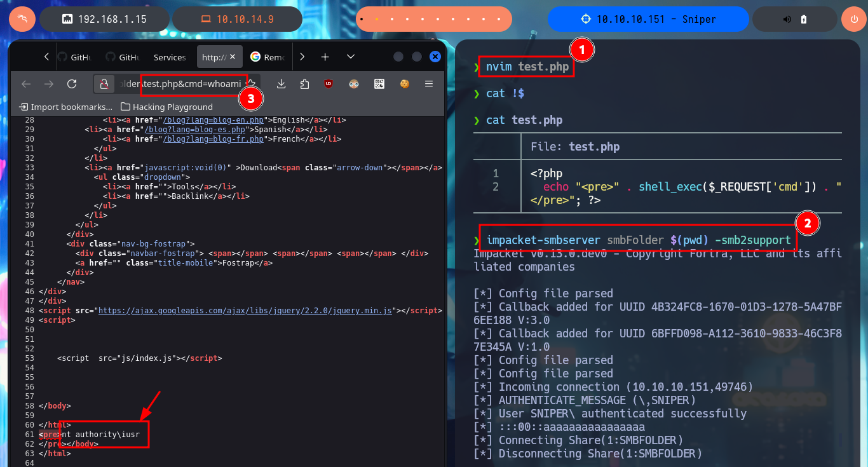The image size is (868, 467).
Task: Click Import bookmarks... in bookmarks bar
Action: point(65,107)
